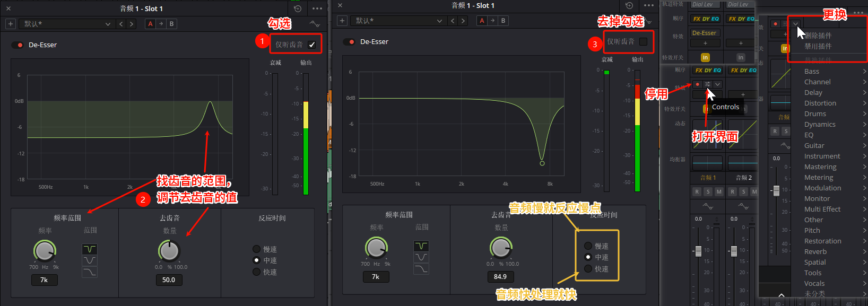
Task: Open the Reverb plugin submenu
Action: (x=835, y=251)
